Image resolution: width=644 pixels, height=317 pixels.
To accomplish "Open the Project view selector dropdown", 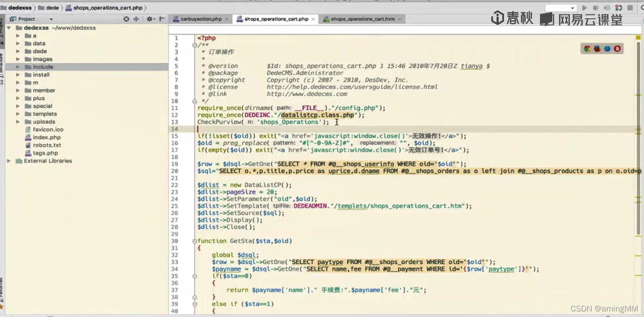I will (x=51, y=19).
